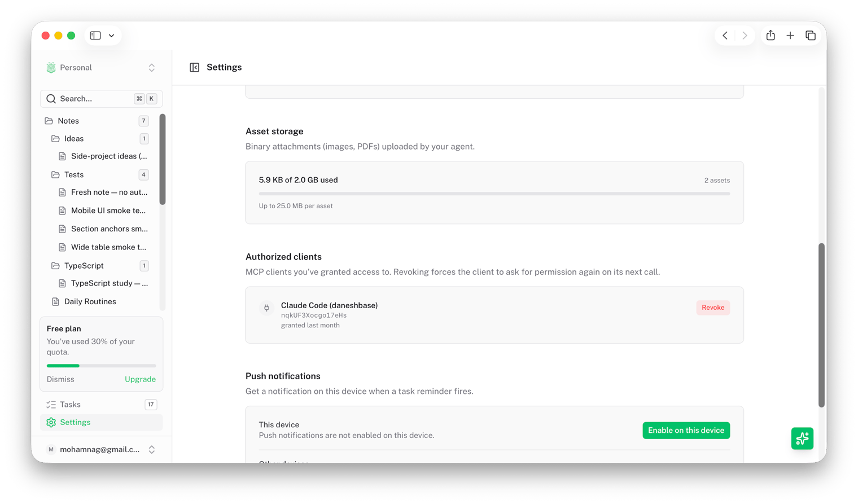The width and height of the screenshot is (858, 504).
Task: Open Mobile UI smoke te... note
Action: point(103,211)
